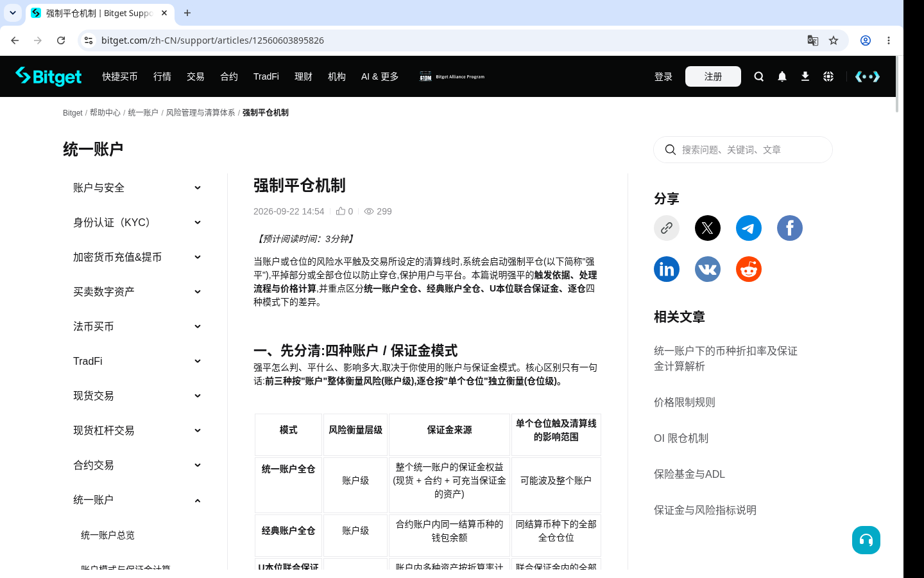Collapse the 统一账户 sidebar section
The height and width of the screenshot is (578, 924).
click(x=137, y=500)
